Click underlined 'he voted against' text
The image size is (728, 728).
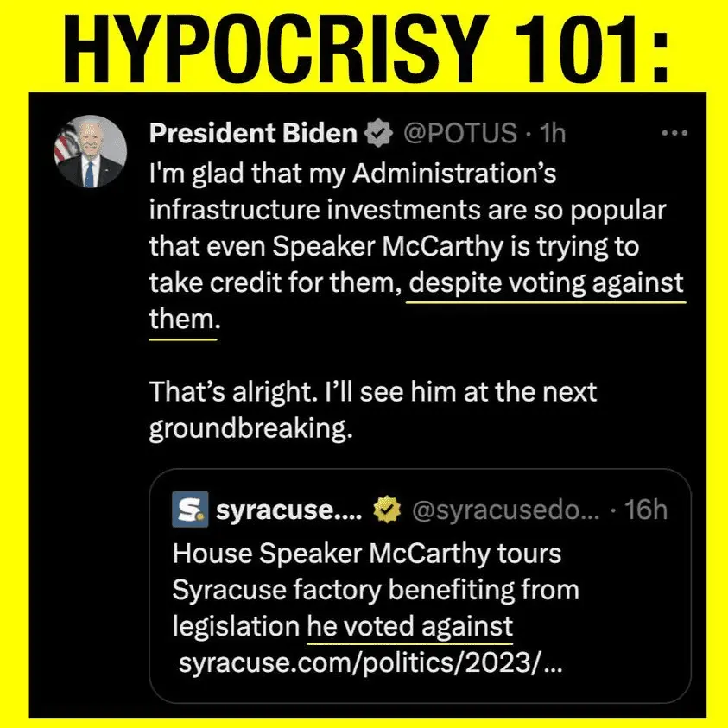pos(410,626)
